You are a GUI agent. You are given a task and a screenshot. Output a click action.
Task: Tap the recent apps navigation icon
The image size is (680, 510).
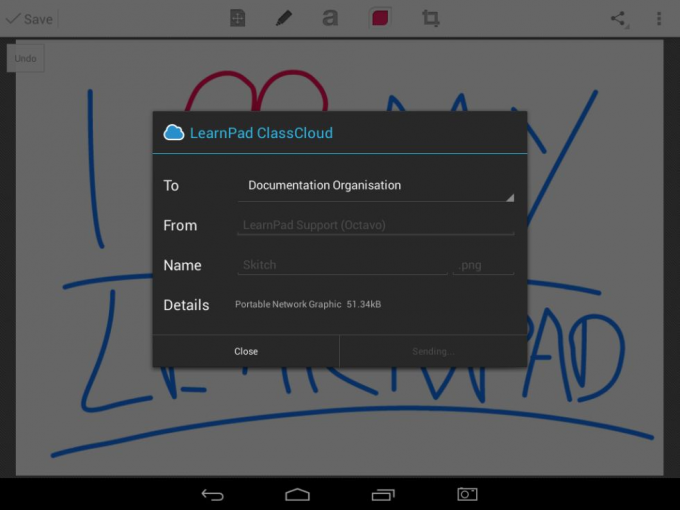(x=383, y=494)
